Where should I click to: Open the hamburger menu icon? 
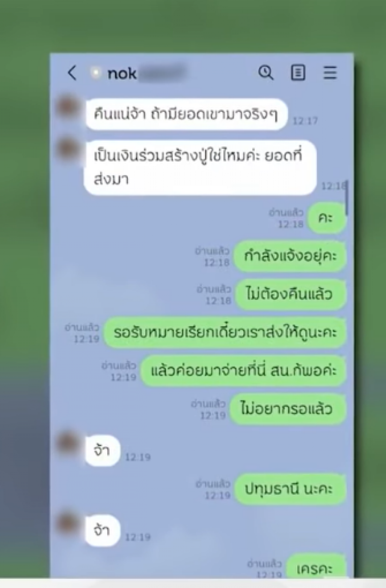pyautogui.click(x=330, y=73)
